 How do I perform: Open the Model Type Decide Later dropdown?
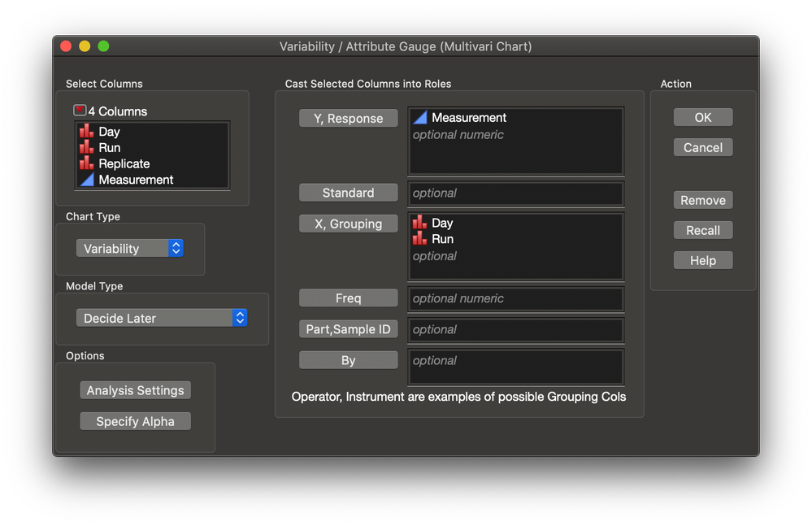tap(161, 318)
